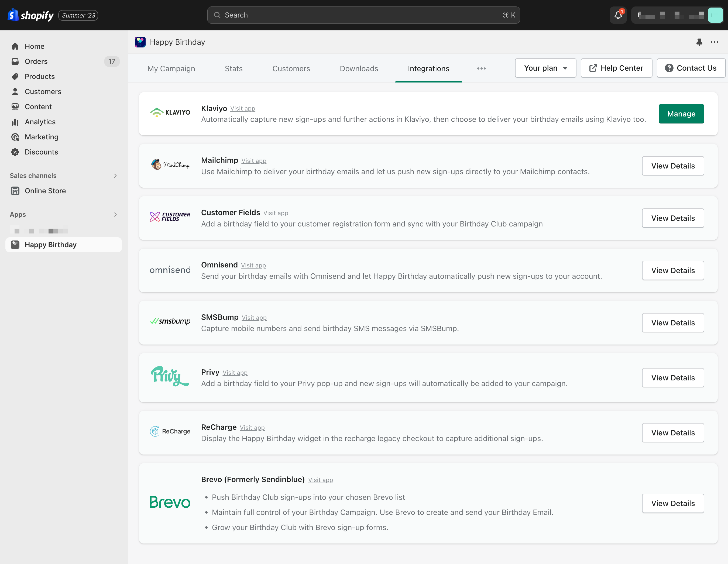Viewport: 728px width, 564px height.
Task: Follow Customer Fields Visit app link
Action: [276, 213]
